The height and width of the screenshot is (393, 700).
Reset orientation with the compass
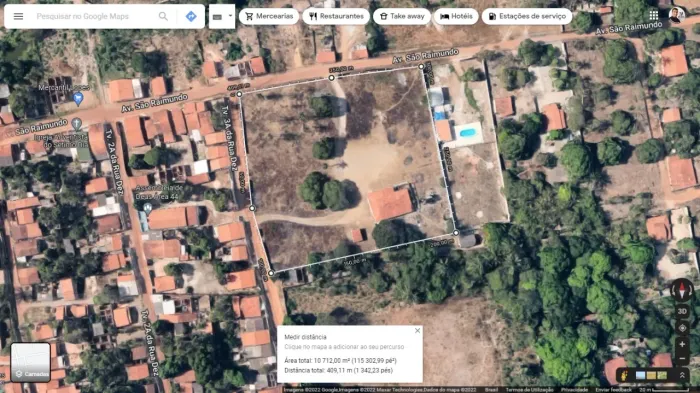coord(682,291)
